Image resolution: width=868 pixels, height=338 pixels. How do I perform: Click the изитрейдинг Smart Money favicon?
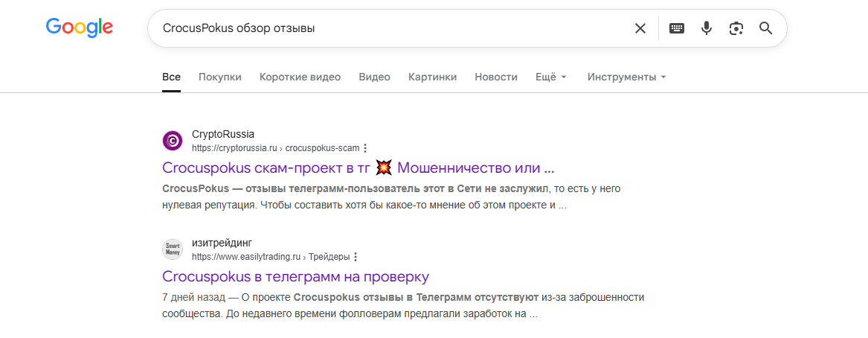pyautogui.click(x=172, y=249)
